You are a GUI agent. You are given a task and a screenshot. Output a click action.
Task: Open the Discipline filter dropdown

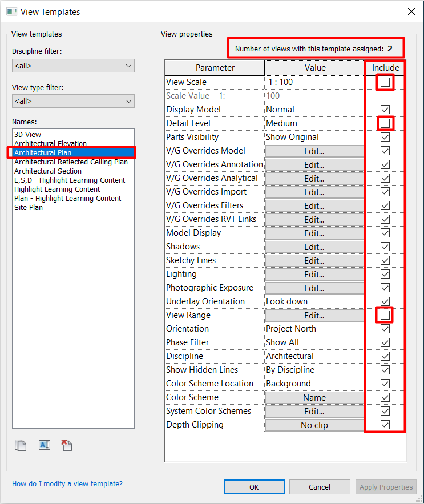coord(73,66)
